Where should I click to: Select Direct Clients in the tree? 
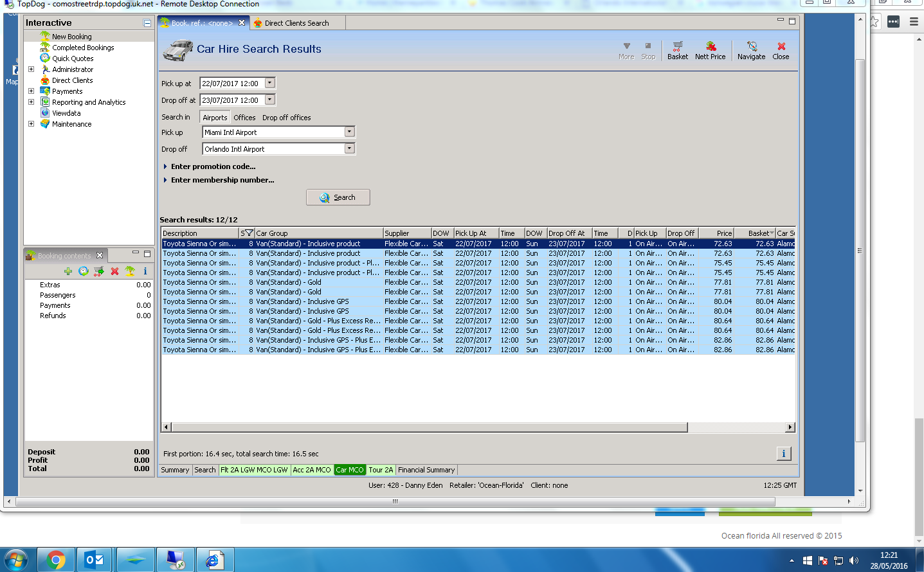pos(72,80)
